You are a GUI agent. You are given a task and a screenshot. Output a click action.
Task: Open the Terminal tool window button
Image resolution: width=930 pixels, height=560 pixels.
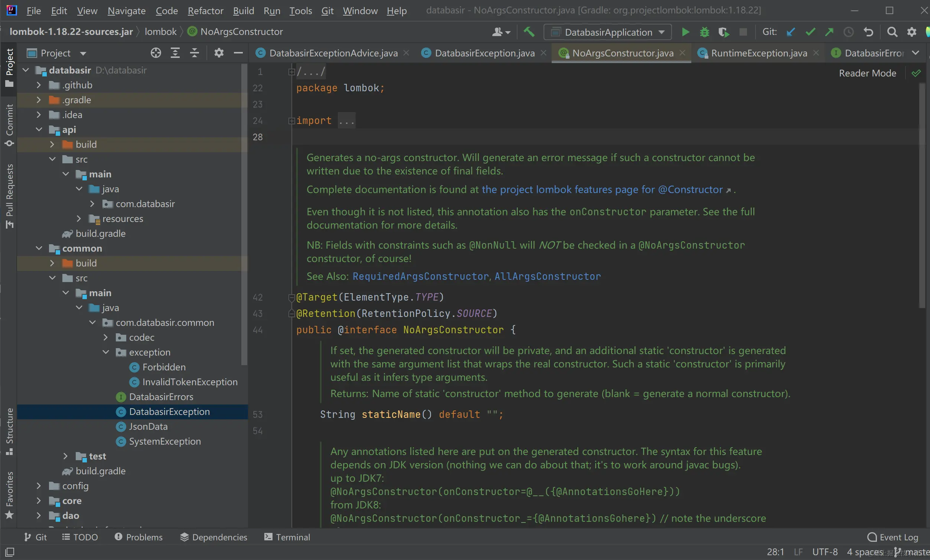tap(287, 537)
